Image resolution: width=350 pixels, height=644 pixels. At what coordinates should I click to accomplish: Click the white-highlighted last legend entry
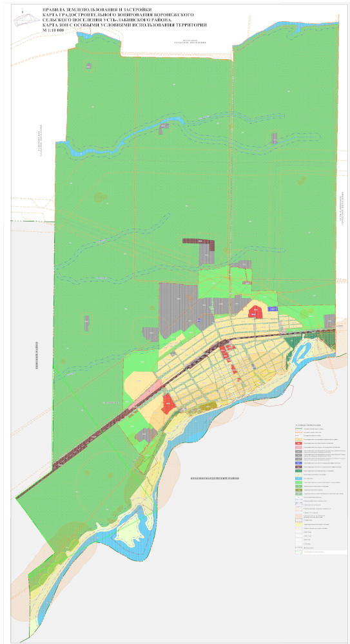click(321, 552)
